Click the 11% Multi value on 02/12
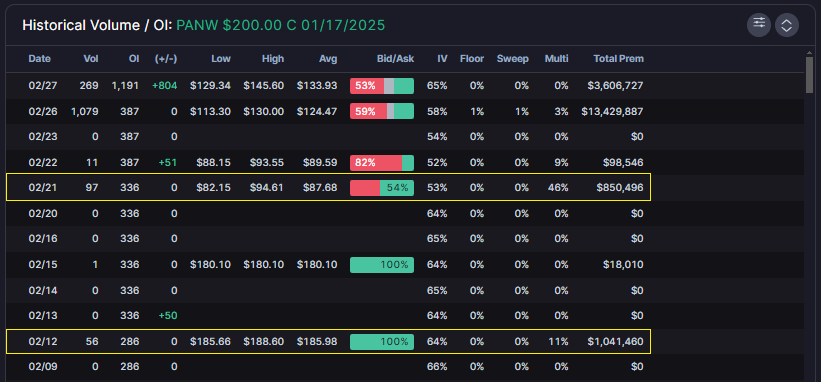 [559, 342]
